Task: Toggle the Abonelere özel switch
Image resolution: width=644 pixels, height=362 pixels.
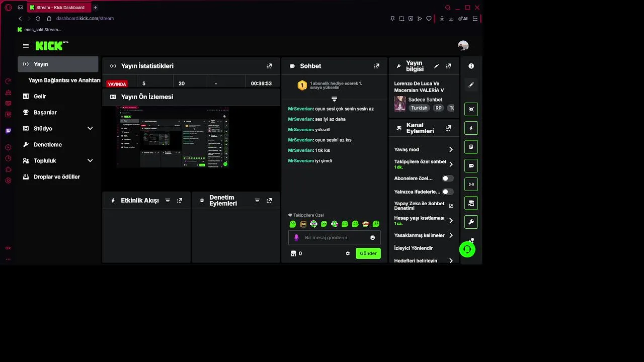Action: [447, 178]
